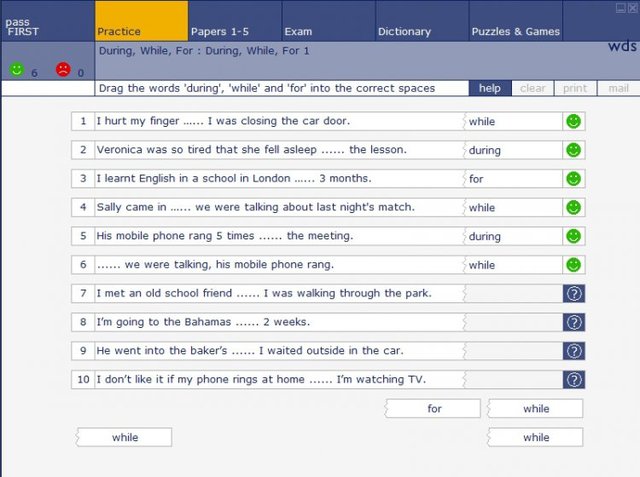Click the green smiley next to sentence 1
The height and width of the screenshot is (477, 640).
pyautogui.click(x=573, y=121)
